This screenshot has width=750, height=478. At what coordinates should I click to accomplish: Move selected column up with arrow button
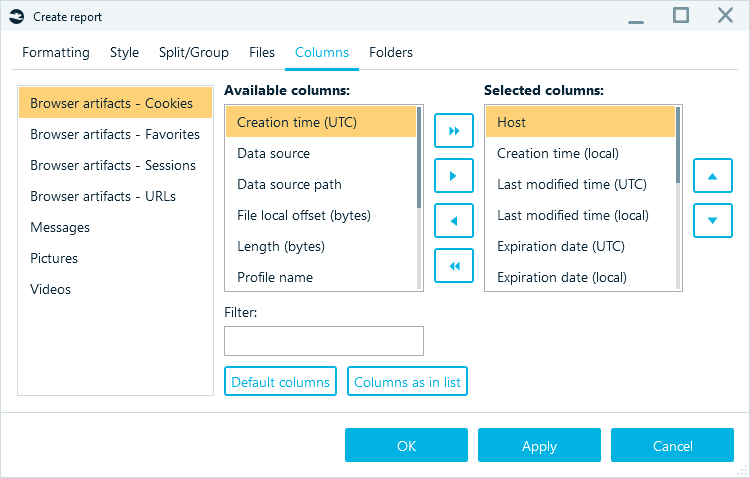click(713, 176)
